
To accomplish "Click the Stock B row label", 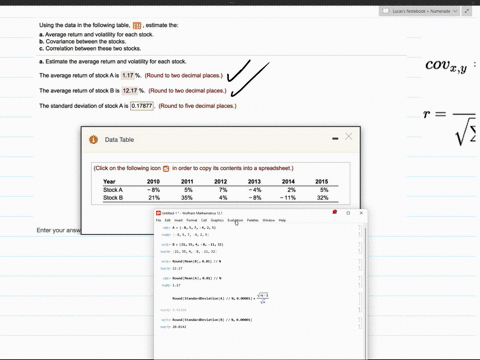I will [x=113, y=198].
